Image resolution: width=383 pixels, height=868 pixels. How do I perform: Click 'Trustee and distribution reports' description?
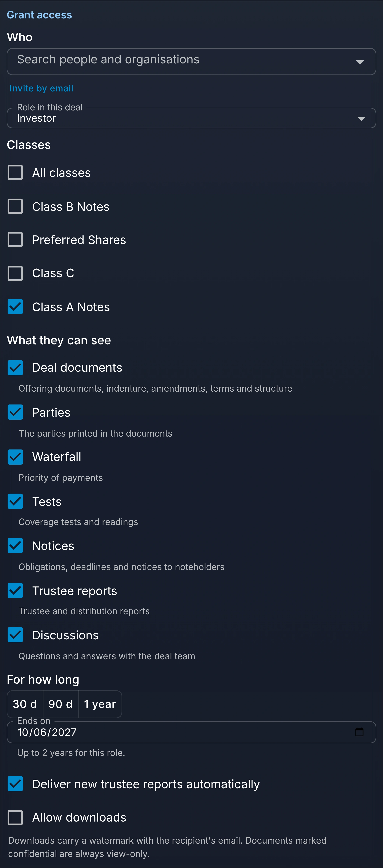(x=84, y=611)
